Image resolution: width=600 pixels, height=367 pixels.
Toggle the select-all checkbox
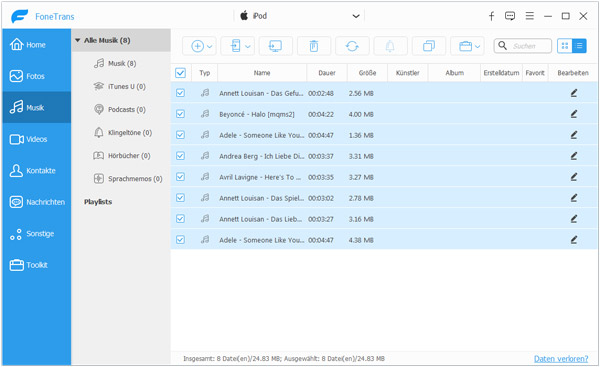(180, 73)
